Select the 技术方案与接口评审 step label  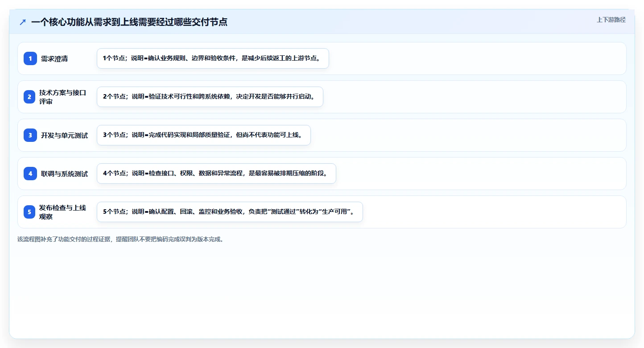click(62, 97)
